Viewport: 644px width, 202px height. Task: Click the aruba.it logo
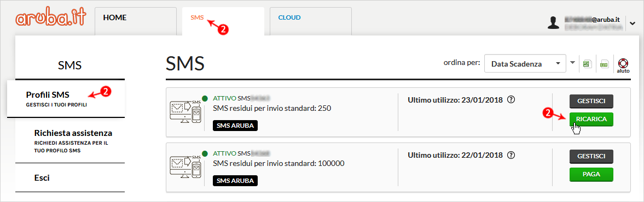pyautogui.click(x=50, y=19)
